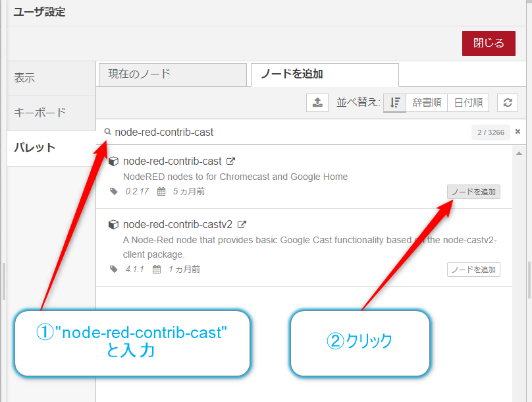The image size is (532, 402).
Task: Click the 並べ替え: sort label
Action: point(358,103)
